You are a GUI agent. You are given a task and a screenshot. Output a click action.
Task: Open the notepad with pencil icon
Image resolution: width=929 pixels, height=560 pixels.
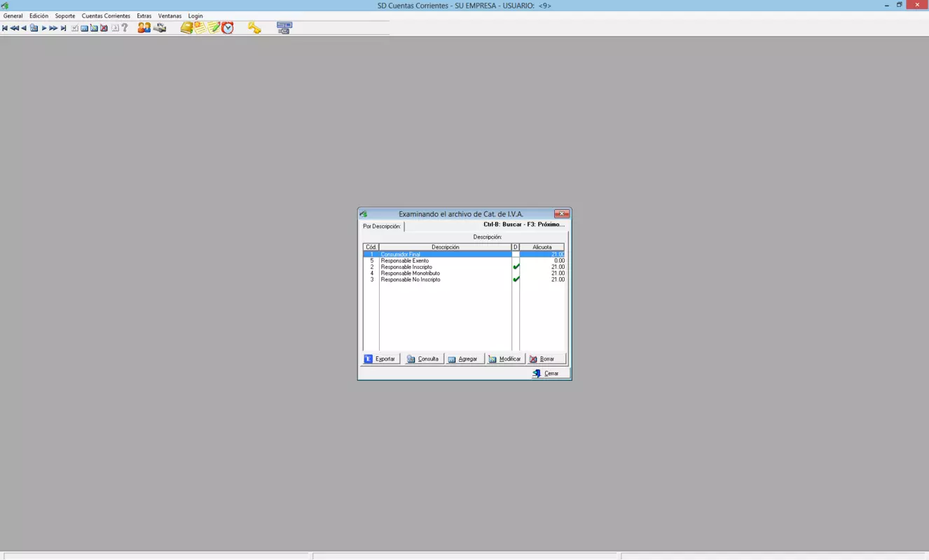point(214,27)
